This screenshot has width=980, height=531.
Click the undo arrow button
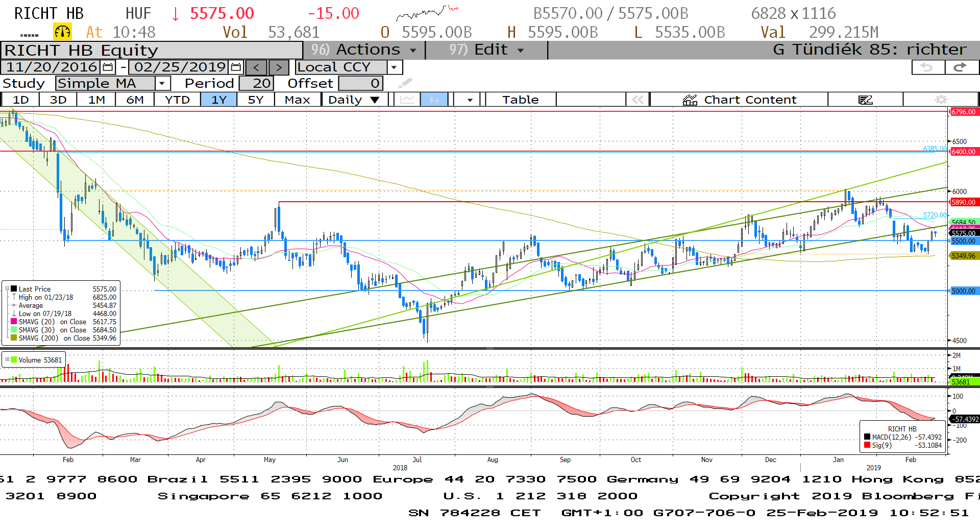pyautogui.click(x=927, y=67)
